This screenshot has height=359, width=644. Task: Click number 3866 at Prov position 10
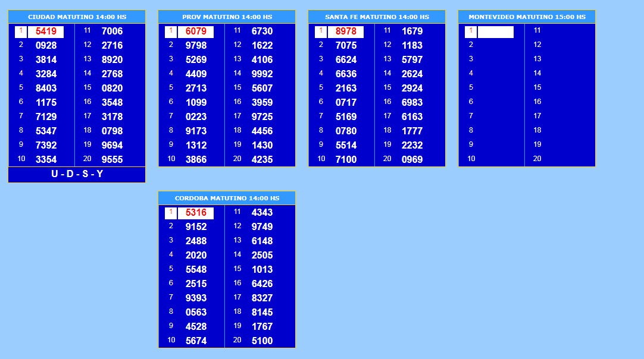[x=196, y=159]
